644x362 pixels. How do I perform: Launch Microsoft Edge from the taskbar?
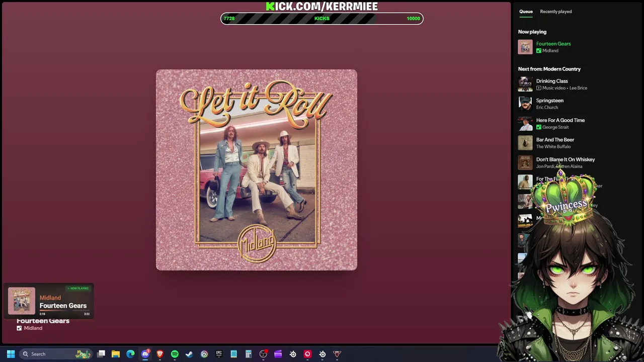(130, 354)
